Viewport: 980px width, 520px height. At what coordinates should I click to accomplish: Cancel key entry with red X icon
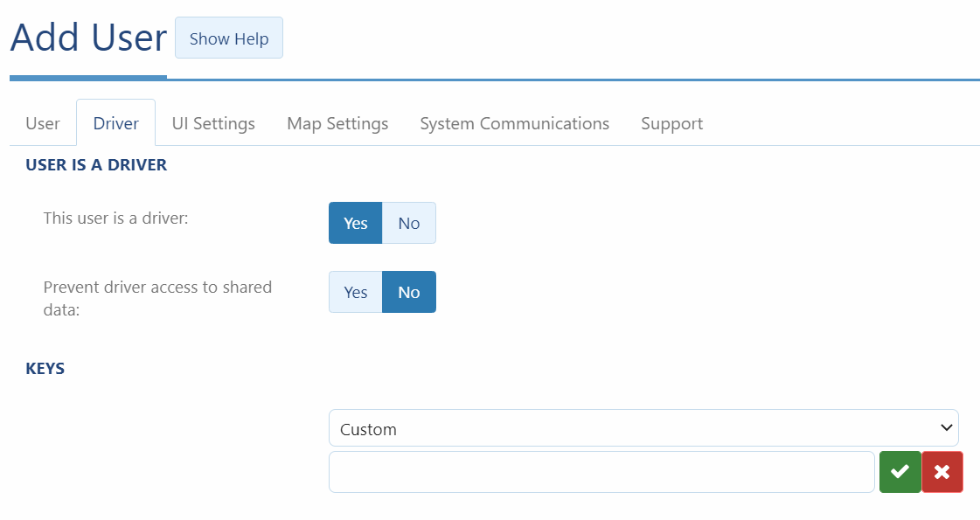(x=942, y=472)
